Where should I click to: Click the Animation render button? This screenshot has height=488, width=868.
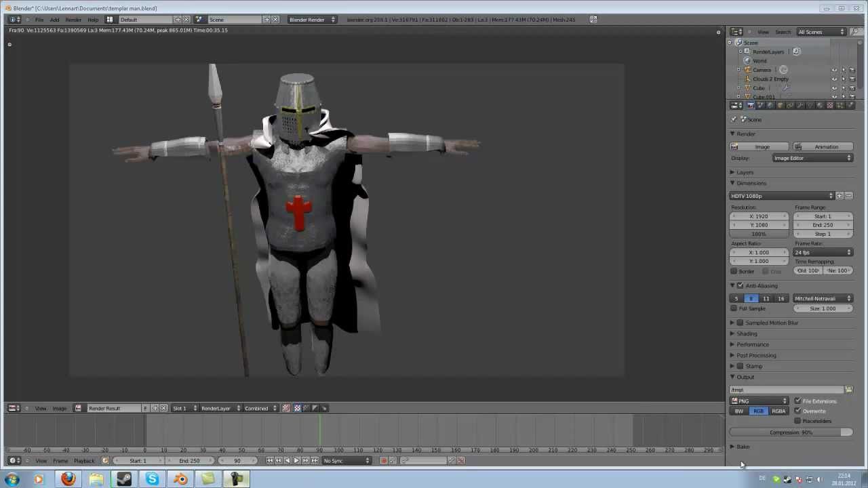pos(823,147)
